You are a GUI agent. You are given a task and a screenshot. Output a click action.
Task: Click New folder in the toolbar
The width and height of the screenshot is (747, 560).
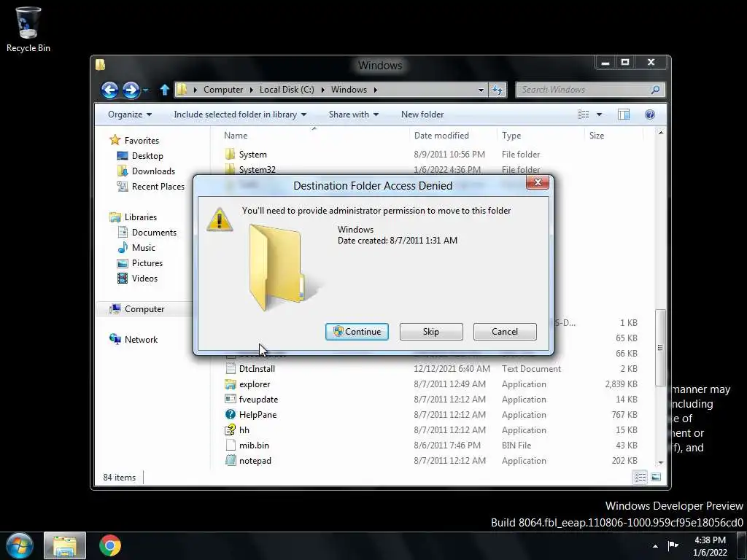coord(422,114)
